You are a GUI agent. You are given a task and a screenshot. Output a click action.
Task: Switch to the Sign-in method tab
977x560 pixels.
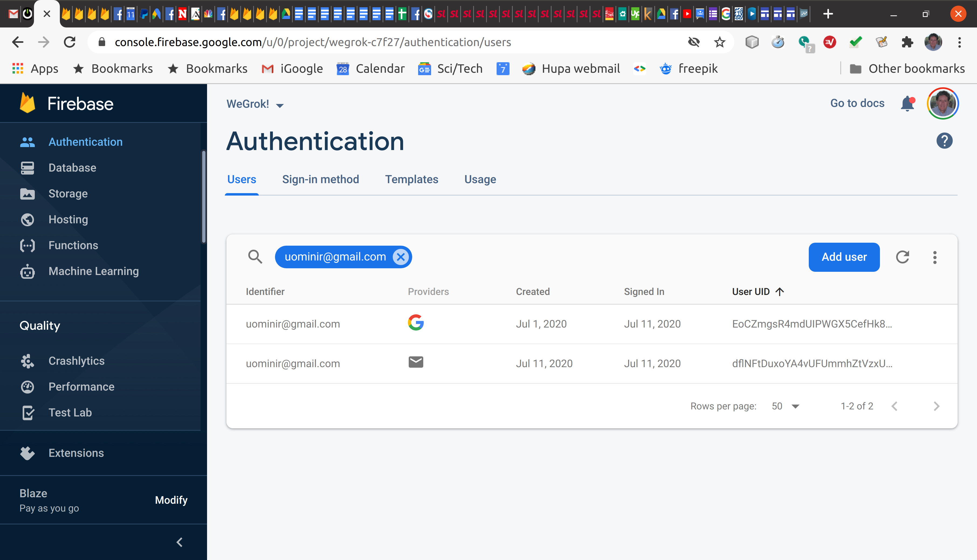[320, 179]
